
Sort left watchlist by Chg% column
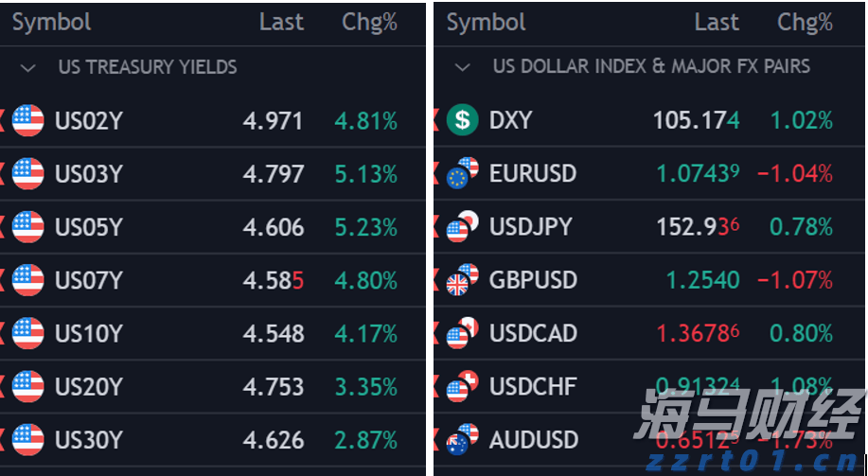(369, 23)
